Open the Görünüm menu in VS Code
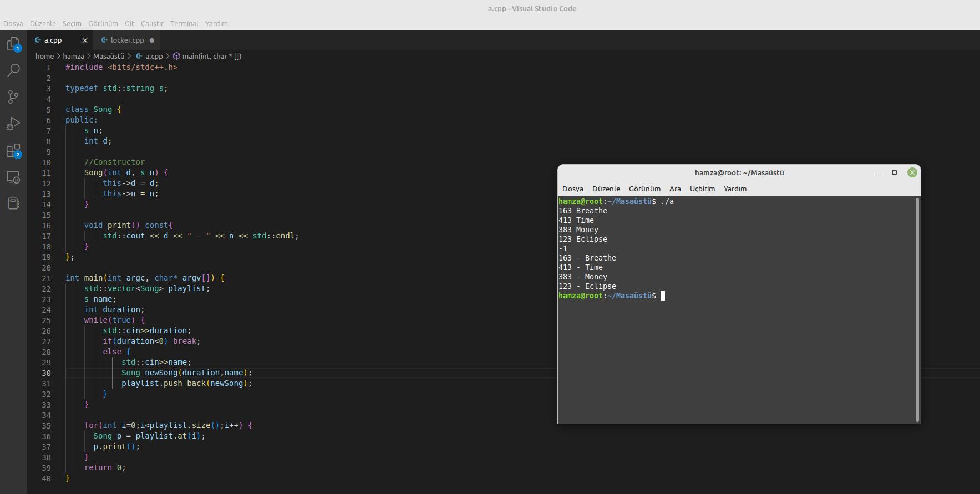This screenshot has height=494, width=980. coord(103,23)
